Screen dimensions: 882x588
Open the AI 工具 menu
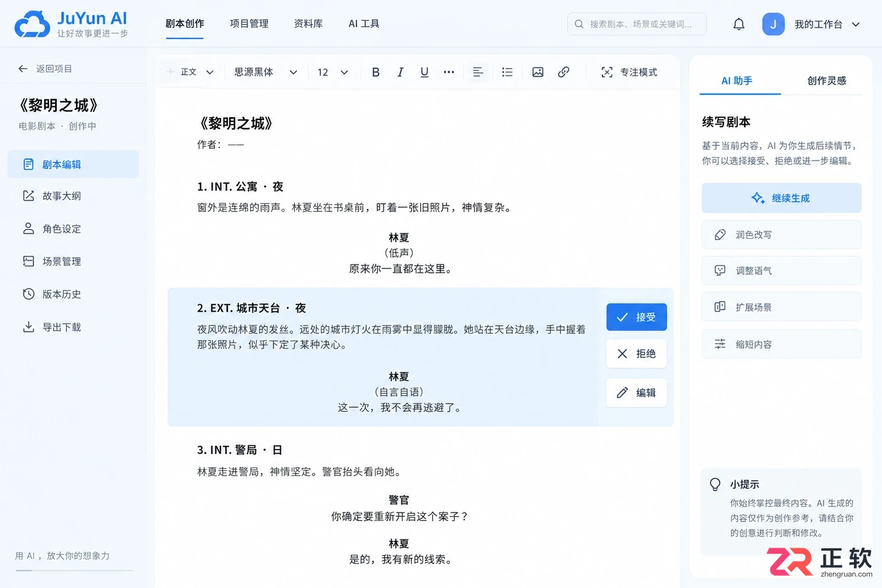click(364, 24)
